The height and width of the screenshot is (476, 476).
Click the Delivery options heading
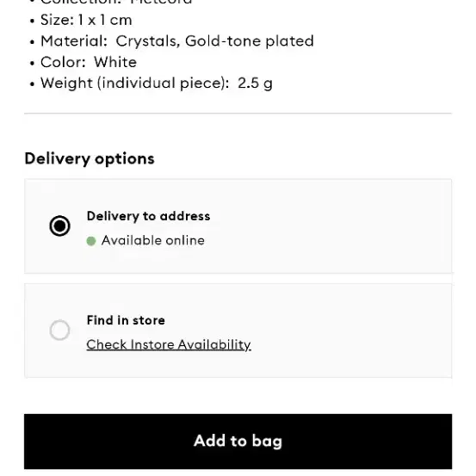(90, 158)
